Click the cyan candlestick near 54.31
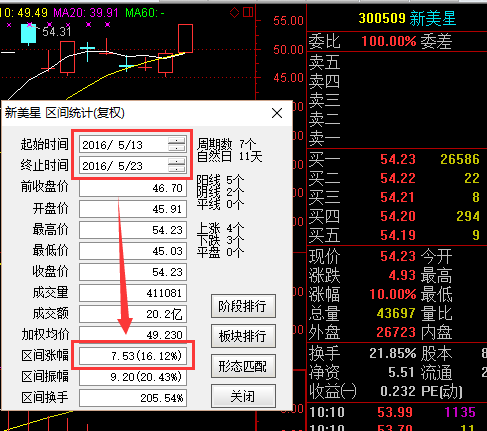 [28, 33]
